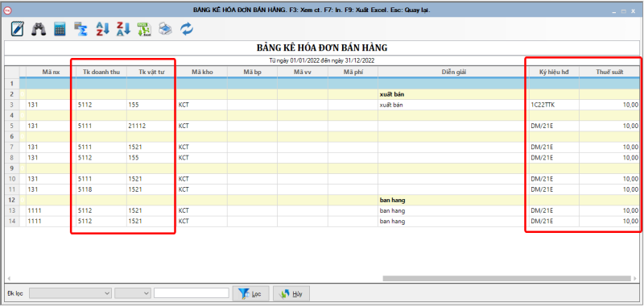Viewport: 644px width, 307px height.
Task: Select the Mã bp column header
Action: 252,72
